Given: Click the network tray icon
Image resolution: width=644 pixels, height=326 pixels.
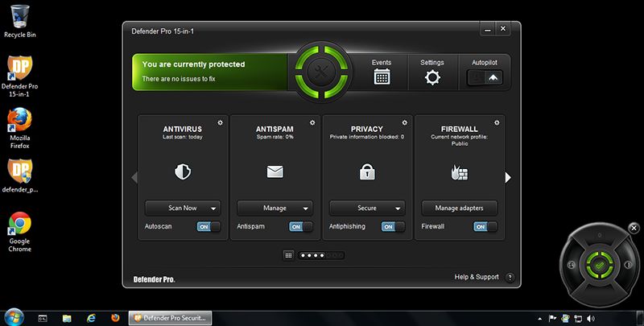Looking at the screenshot, I should tap(578, 318).
